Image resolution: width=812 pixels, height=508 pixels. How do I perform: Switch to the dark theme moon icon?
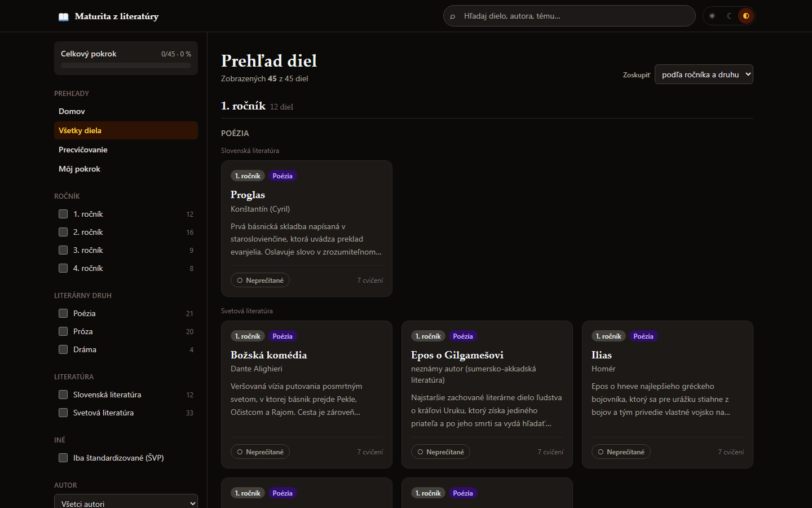click(729, 16)
